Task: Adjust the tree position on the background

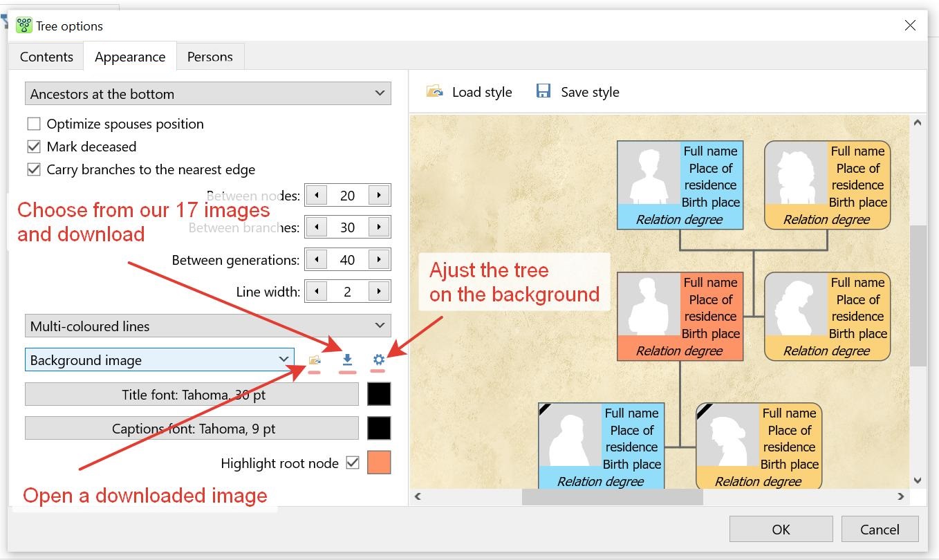Action: 378,360
